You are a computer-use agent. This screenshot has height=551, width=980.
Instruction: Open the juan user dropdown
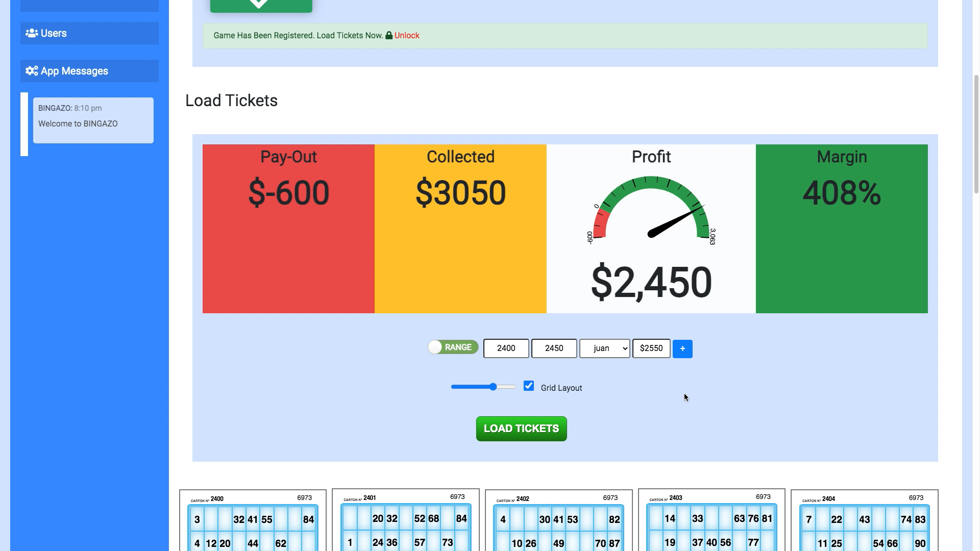(x=604, y=348)
